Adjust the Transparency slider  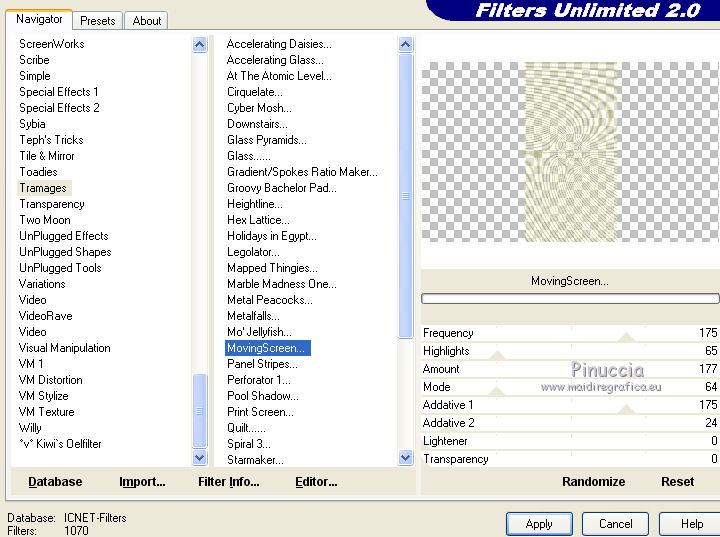570,459
